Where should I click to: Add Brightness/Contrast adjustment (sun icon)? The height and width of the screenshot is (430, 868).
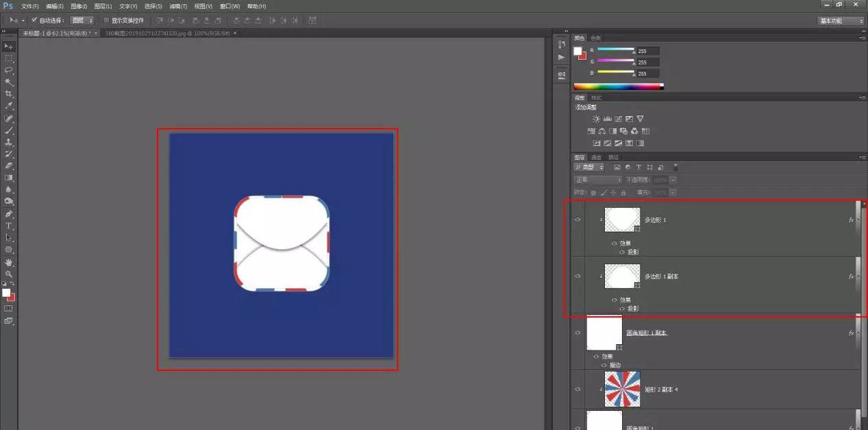596,119
